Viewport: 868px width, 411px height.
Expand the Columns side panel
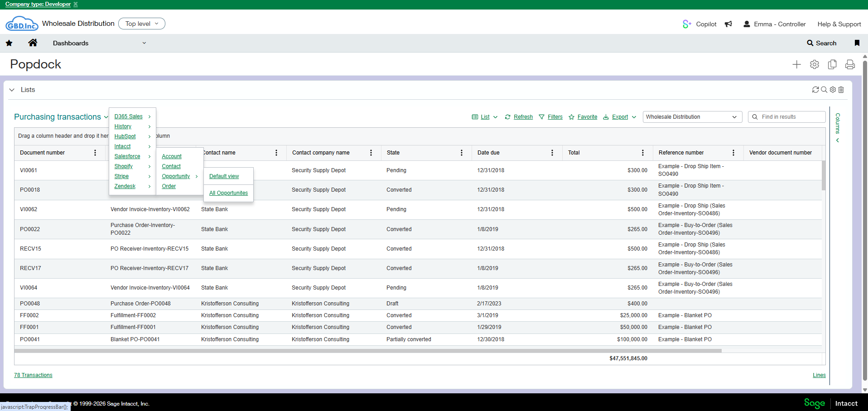838,128
